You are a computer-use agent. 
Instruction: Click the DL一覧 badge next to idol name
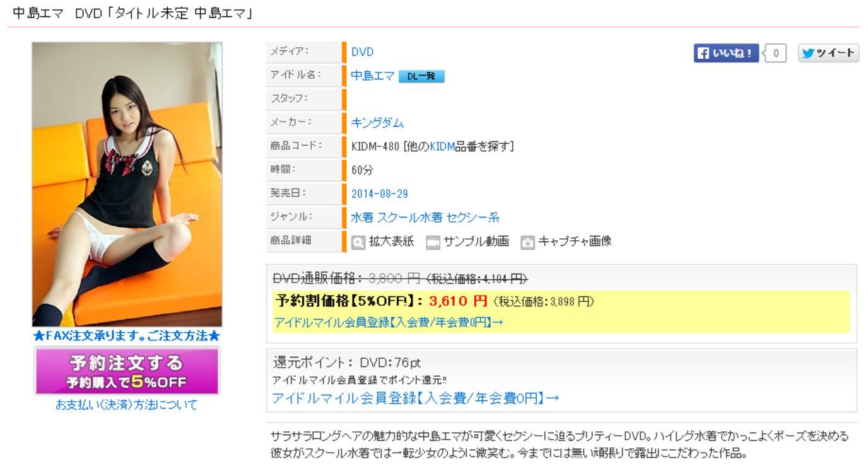[x=421, y=76]
